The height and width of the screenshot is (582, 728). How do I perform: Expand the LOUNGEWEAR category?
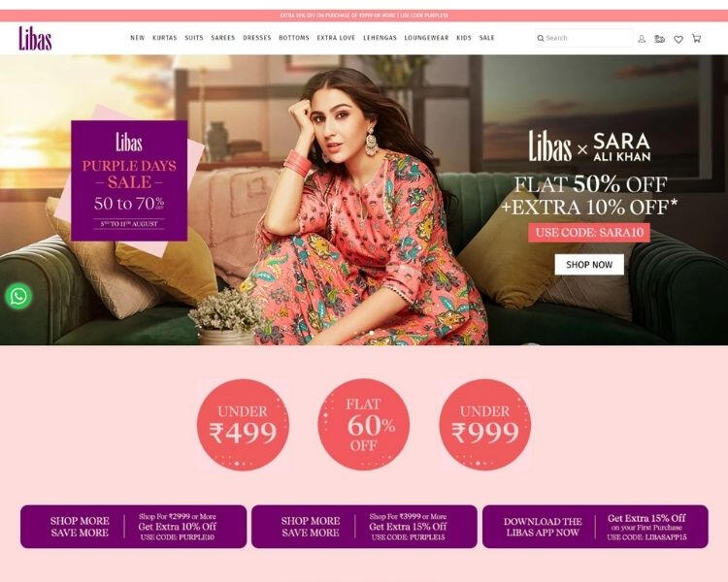pos(426,38)
